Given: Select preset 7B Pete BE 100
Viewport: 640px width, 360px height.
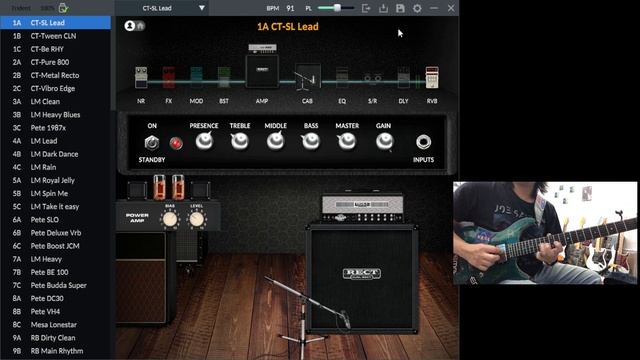Looking at the screenshot, I should pyautogui.click(x=56, y=272).
